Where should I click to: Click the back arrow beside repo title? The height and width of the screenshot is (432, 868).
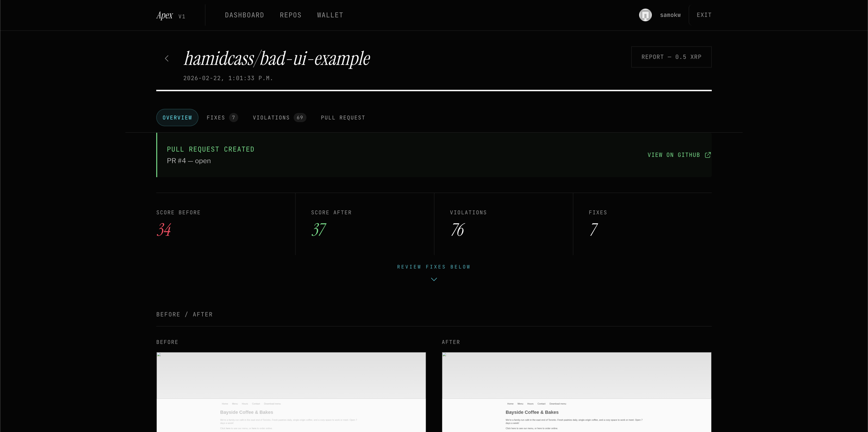167,59
